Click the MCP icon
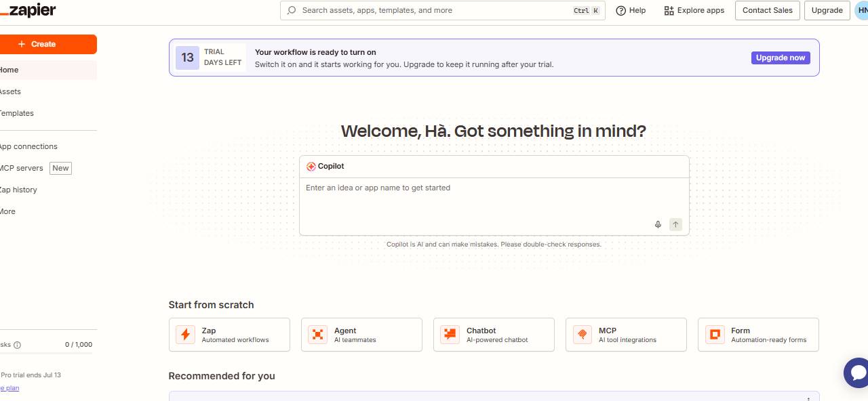Viewport: 868px width, 401px height. pos(582,335)
